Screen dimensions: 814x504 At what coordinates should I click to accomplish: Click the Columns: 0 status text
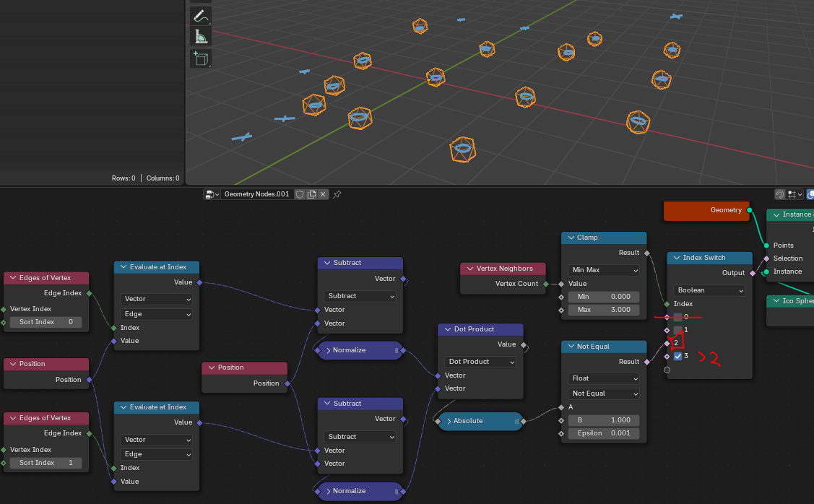[163, 178]
